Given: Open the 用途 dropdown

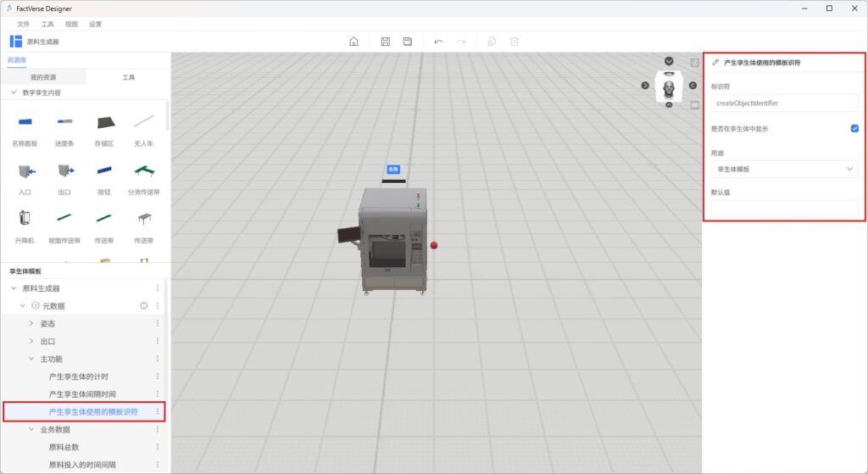Looking at the screenshot, I should tap(784, 170).
